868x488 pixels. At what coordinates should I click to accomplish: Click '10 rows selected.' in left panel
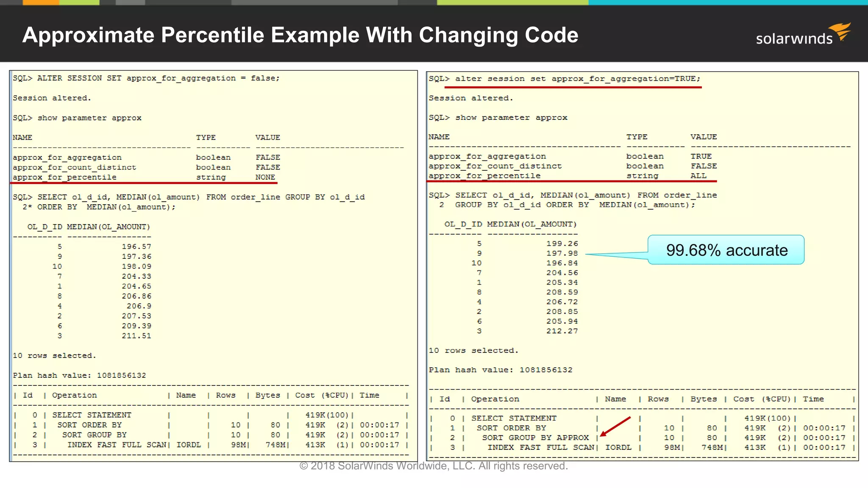(x=54, y=356)
